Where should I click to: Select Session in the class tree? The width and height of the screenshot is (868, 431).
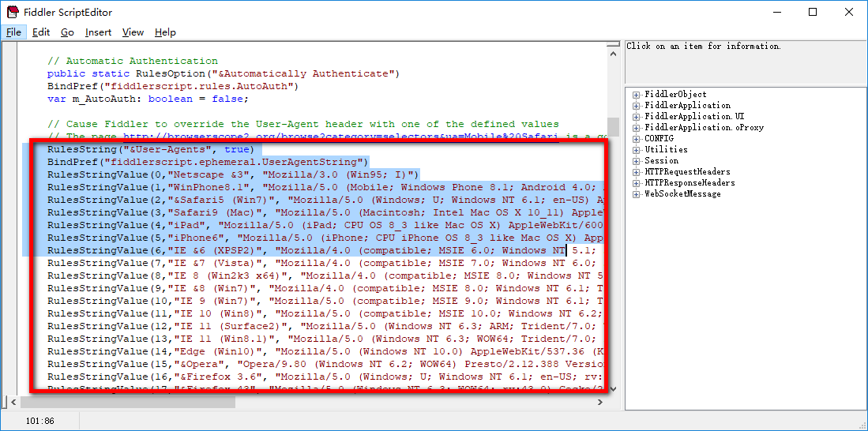pos(661,161)
